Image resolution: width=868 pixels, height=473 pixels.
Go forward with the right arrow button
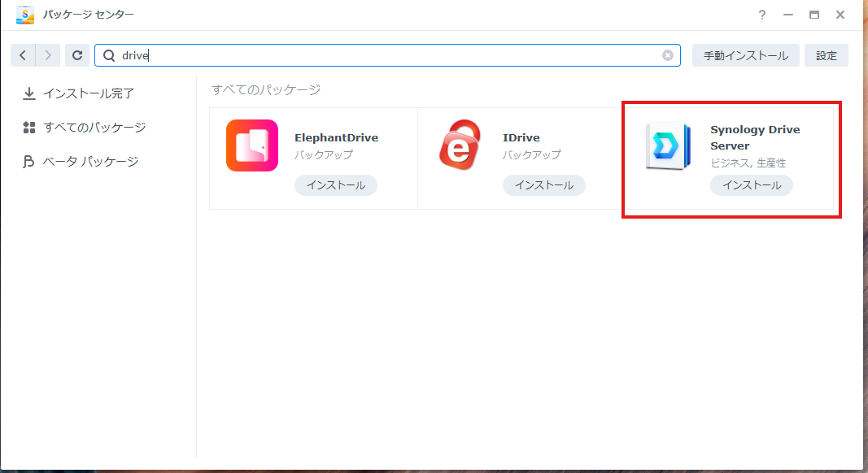(x=48, y=55)
